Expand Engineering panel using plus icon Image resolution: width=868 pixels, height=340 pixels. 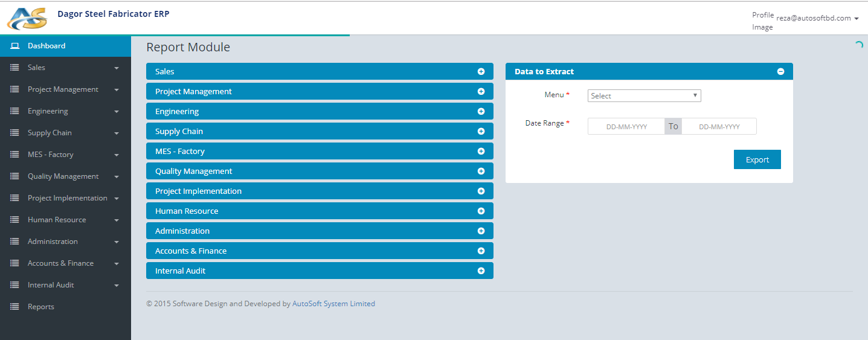point(481,111)
